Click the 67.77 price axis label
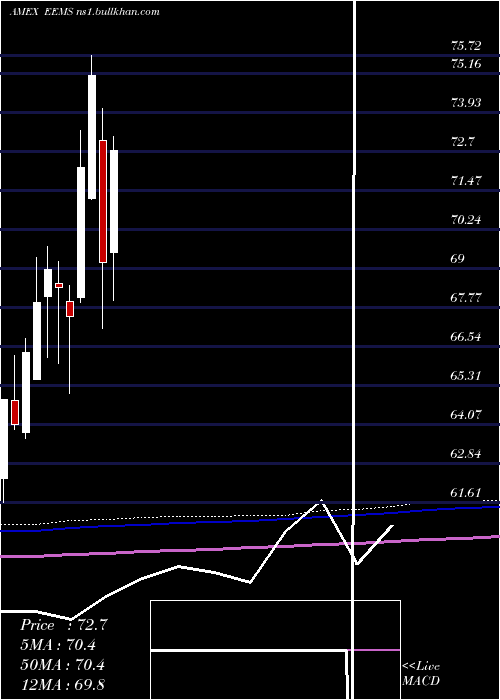 click(466, 298)
